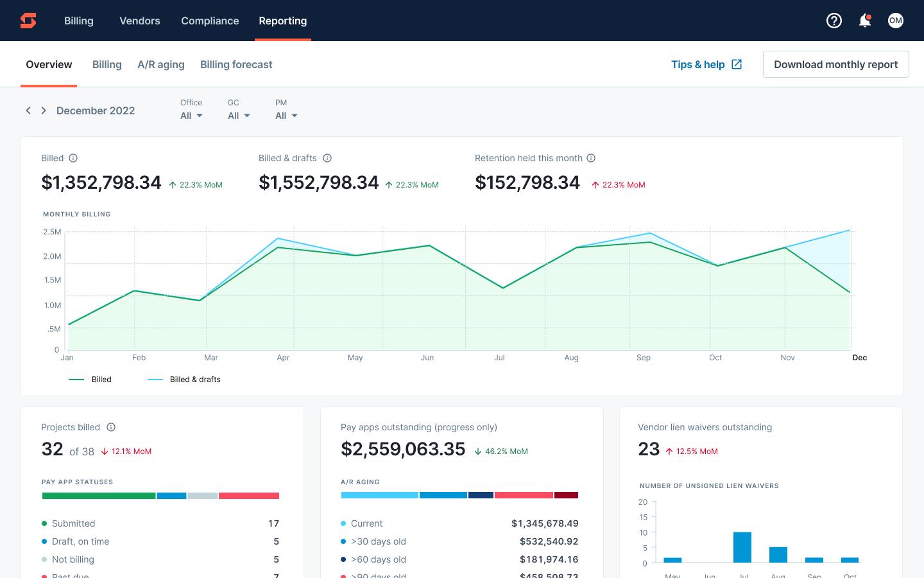This screenshot has height=578, width=924.
Task: Go to the next month arrow
Action: pos(44,110)
